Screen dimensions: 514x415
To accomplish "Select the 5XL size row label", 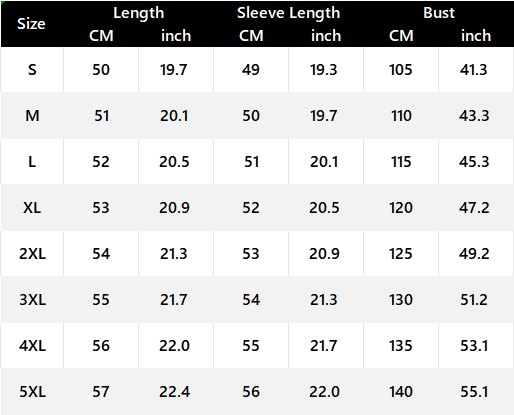I will point(32,392).
